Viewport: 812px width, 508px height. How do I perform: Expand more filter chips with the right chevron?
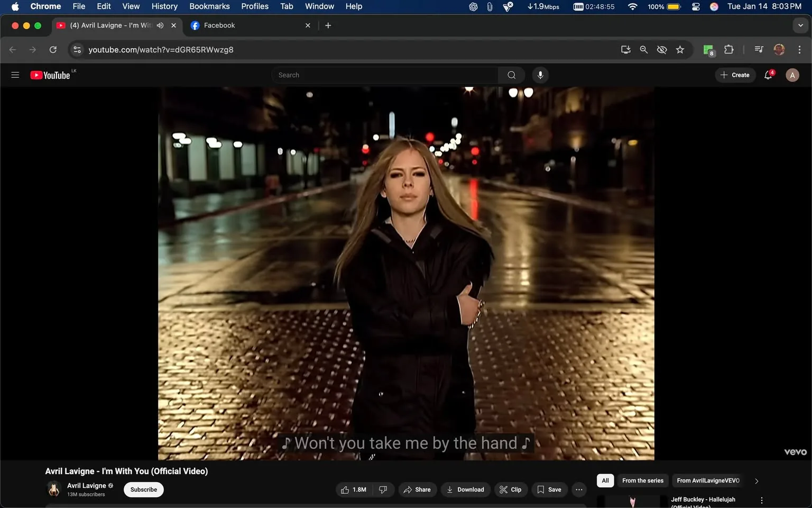click(x=756, y=481)
